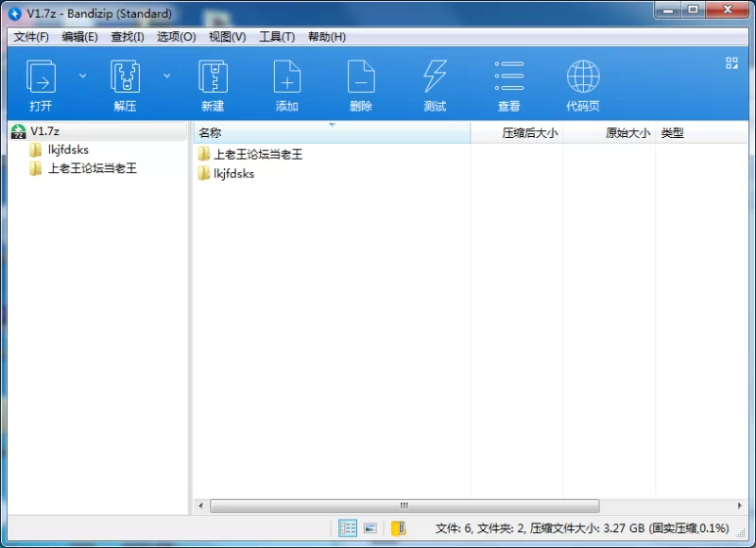Viewport: 756px width, 548px height.
Task: Click the toolbar grid layout icon at top right
Action: click(731, 63)
